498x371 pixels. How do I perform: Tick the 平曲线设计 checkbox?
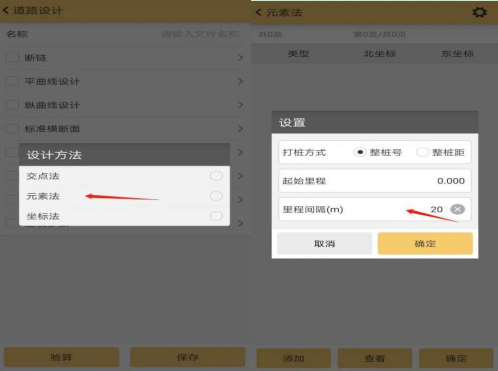12,81
